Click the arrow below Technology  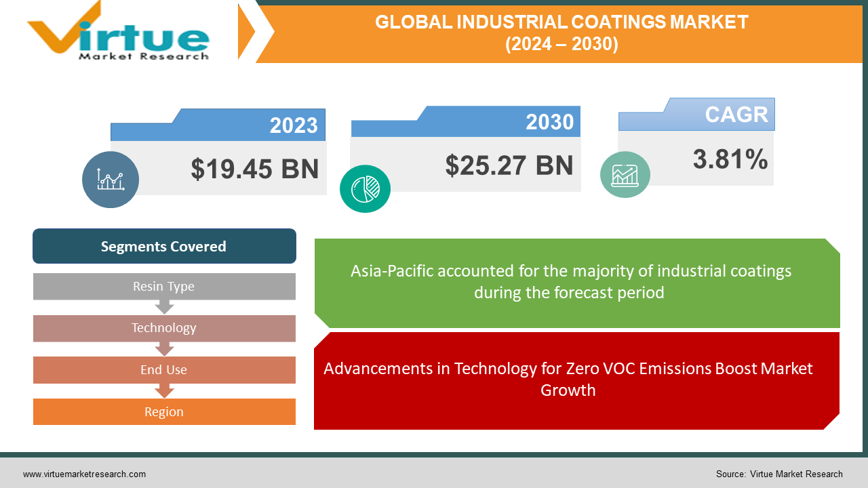coord(164,349)
